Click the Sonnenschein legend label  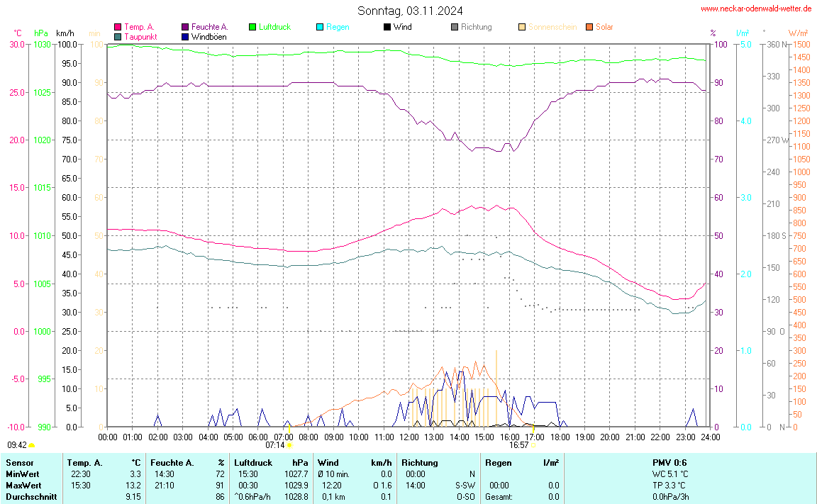[x=552, y=27]
